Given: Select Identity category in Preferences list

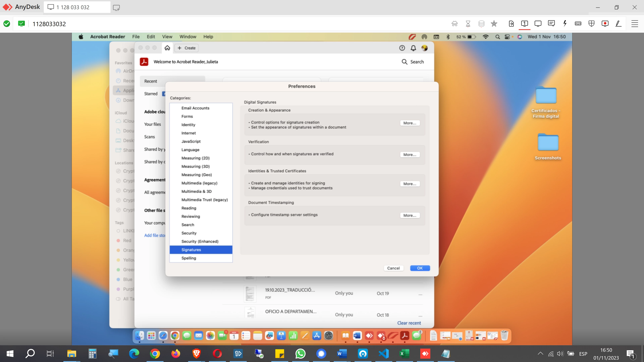Looking at the screenshot, I should 188,125.
